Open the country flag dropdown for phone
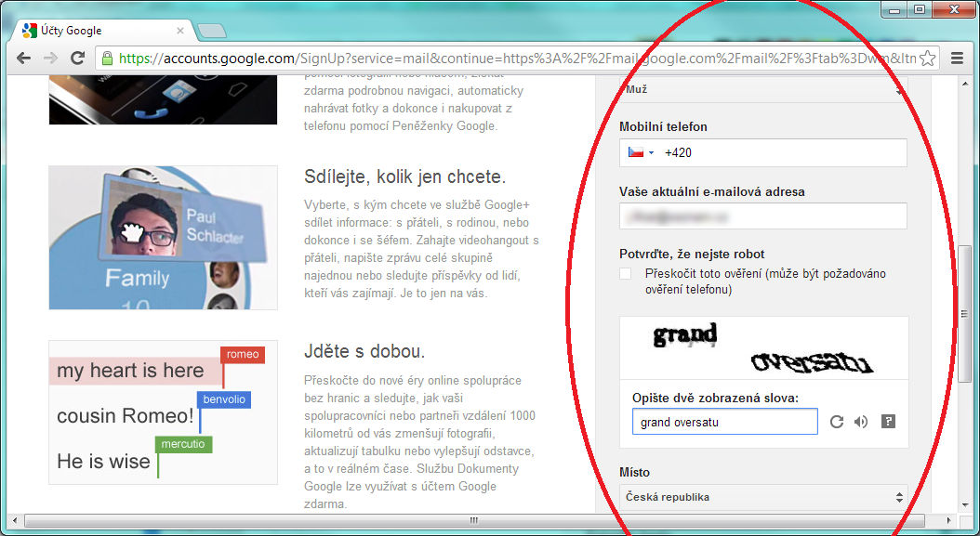 642,152
